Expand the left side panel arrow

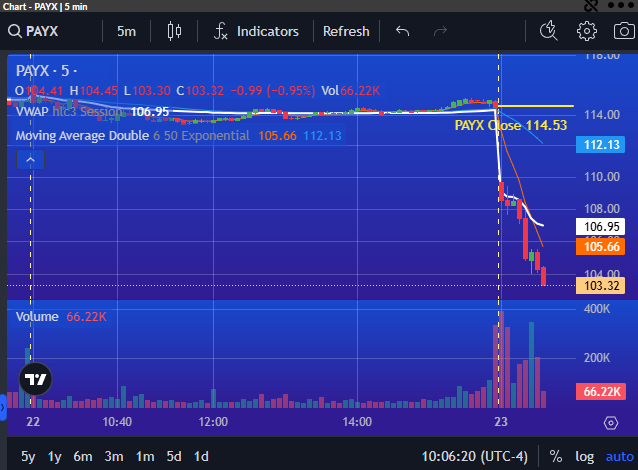[x=3, y=407]
